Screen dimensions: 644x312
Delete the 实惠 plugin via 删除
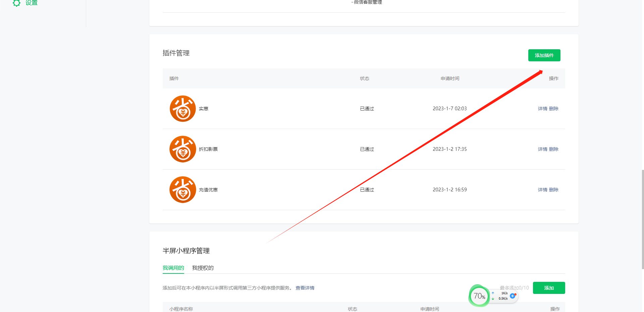click(x=554, y=109)
